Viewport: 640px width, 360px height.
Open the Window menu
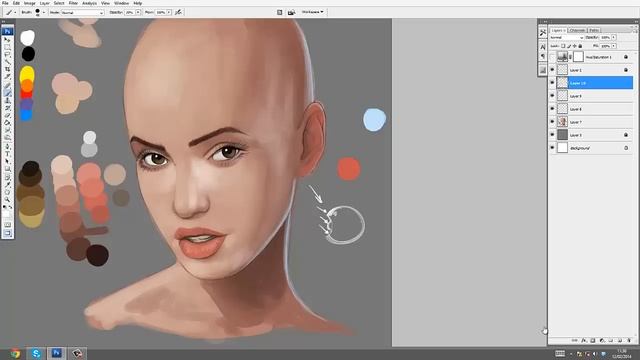tap(121, 3)
